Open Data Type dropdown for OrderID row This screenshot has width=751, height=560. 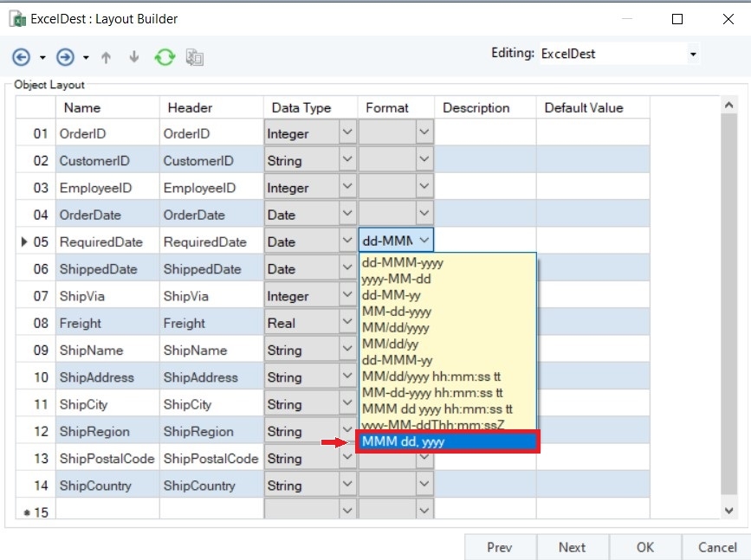pos(347,133)
